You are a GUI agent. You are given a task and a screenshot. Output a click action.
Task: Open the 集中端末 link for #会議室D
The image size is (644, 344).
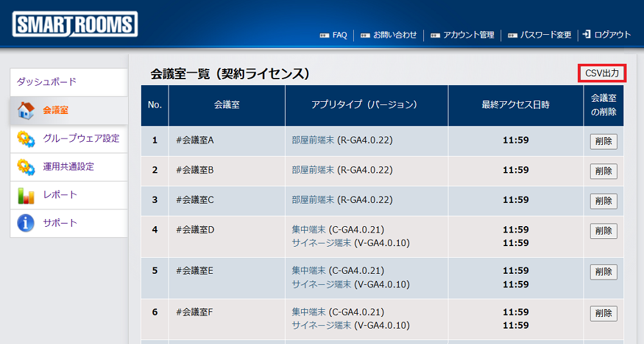309,229
